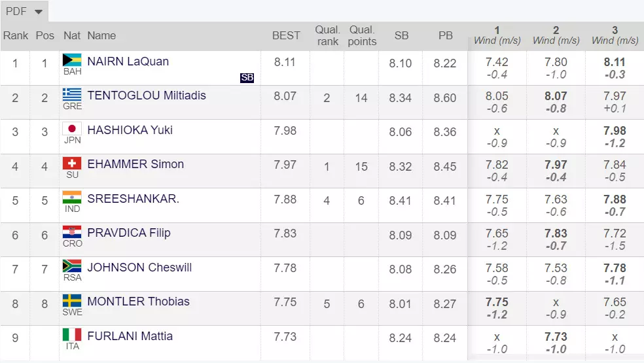This screenshot has width=644, height=363.
Task: Click the Croatia flag icon
Action: point(71,232)
